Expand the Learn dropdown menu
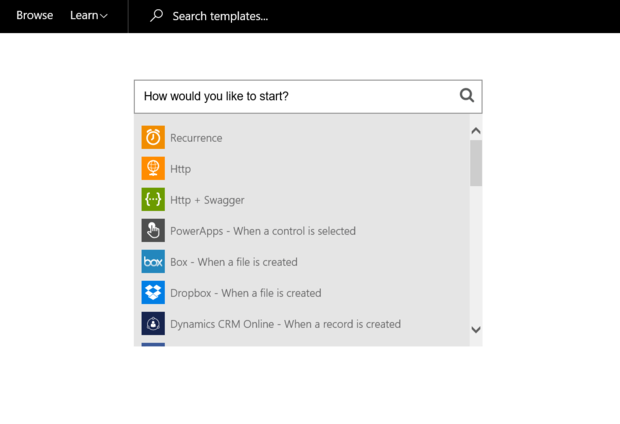 89,15
